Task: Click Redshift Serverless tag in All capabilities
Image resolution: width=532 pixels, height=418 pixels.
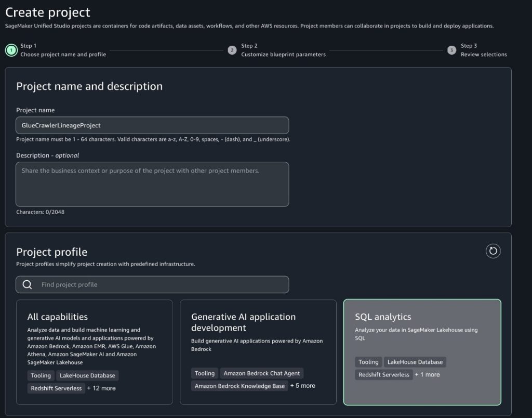Action: [56, 388]
